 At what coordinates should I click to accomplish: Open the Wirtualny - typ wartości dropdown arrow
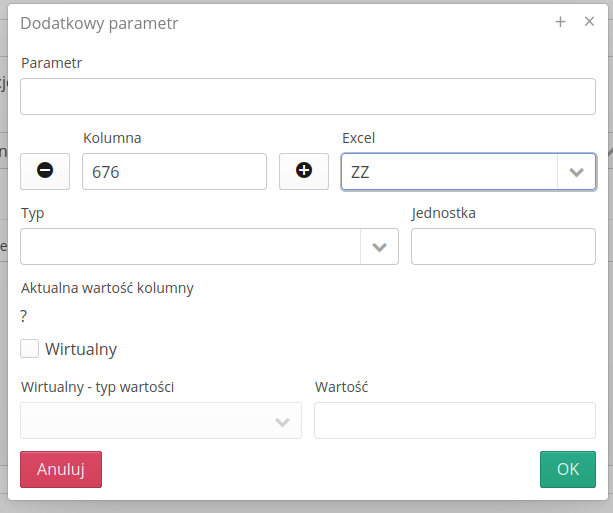[283, 421]
